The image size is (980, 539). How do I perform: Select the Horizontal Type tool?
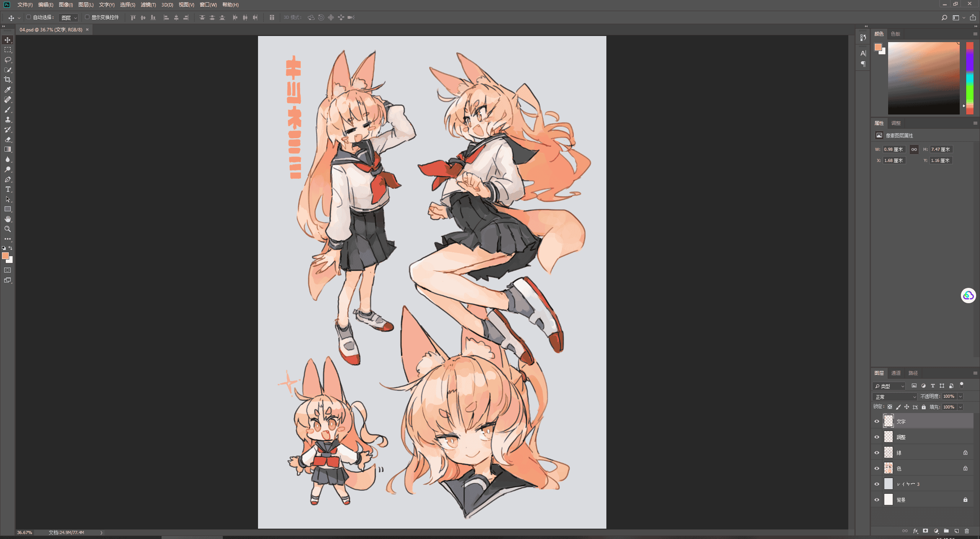pos(8,189)
